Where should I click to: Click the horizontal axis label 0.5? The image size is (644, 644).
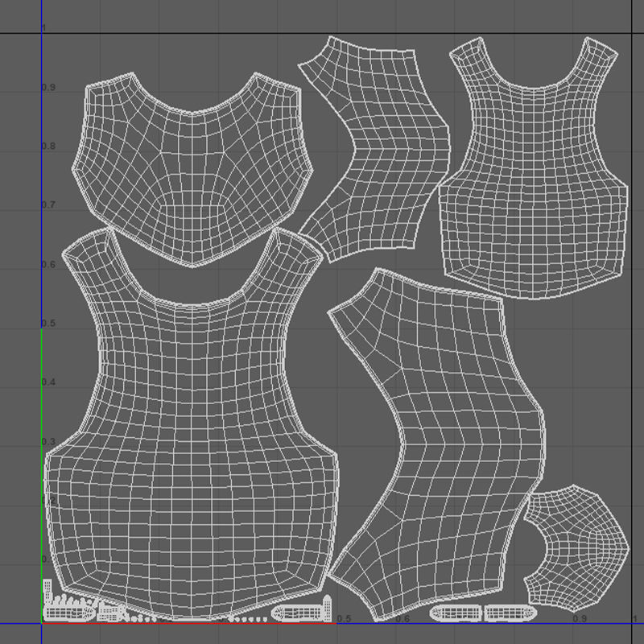click(344, 618)
